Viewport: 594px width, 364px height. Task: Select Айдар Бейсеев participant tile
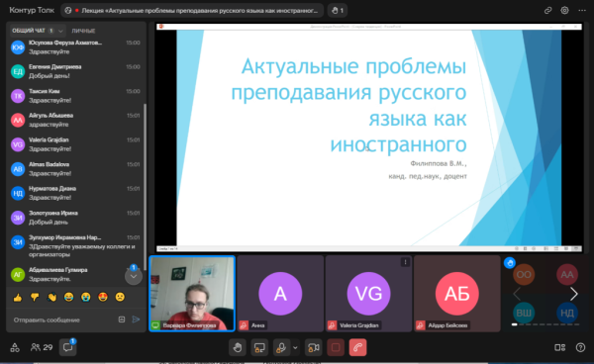point(457,294)
